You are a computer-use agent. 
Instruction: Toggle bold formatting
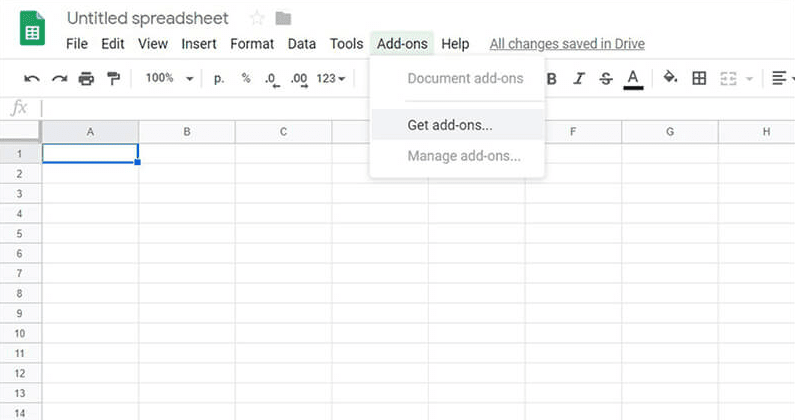pos(552,79)
